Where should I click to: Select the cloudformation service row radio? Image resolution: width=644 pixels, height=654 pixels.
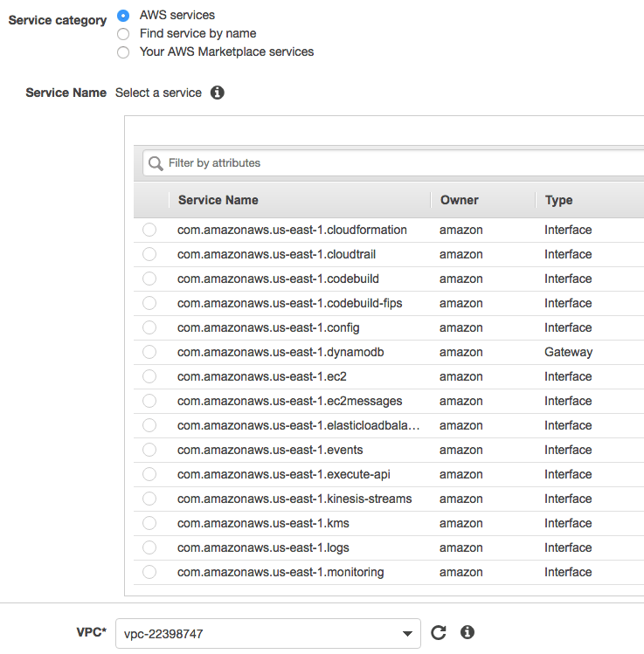pos(149,230)
